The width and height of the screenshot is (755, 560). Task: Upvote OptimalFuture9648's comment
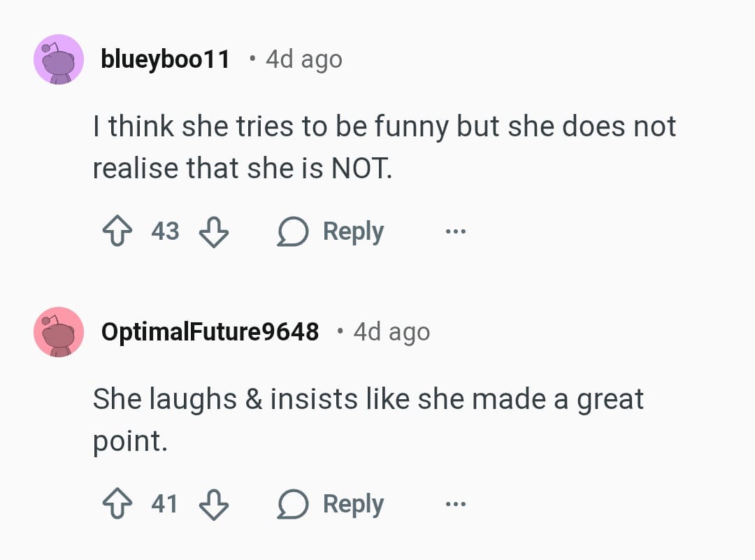point(117,504)
